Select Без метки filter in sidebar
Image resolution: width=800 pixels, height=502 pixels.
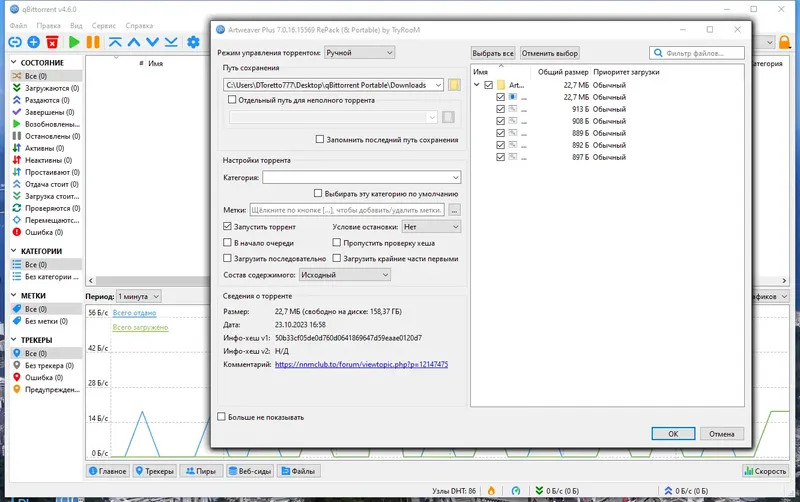[x=46, y=321]
